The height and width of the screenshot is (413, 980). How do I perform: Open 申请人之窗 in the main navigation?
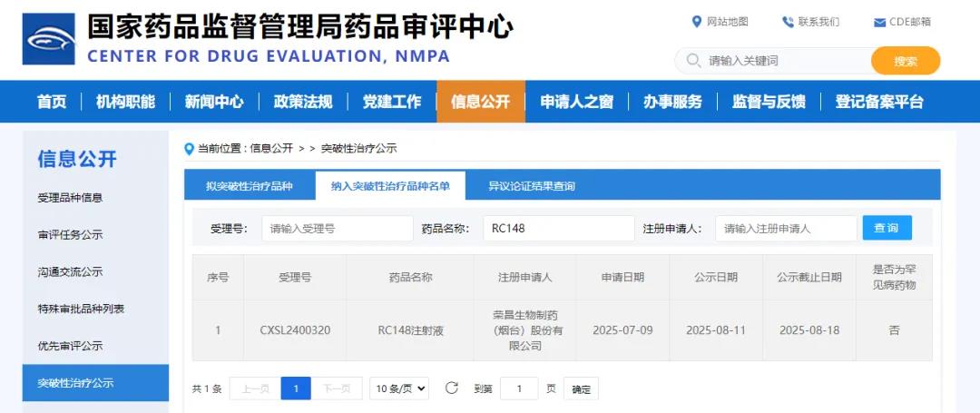tap(577, 102)
